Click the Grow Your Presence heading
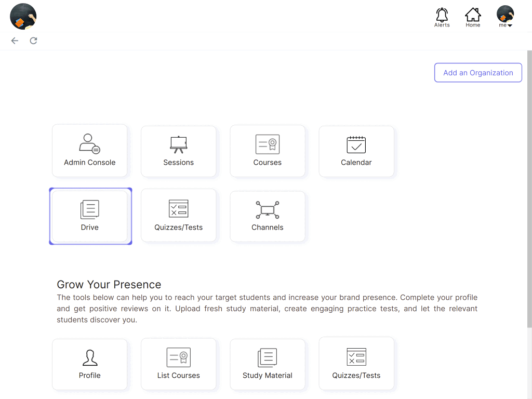532x399 pixels. click(109, 285)
